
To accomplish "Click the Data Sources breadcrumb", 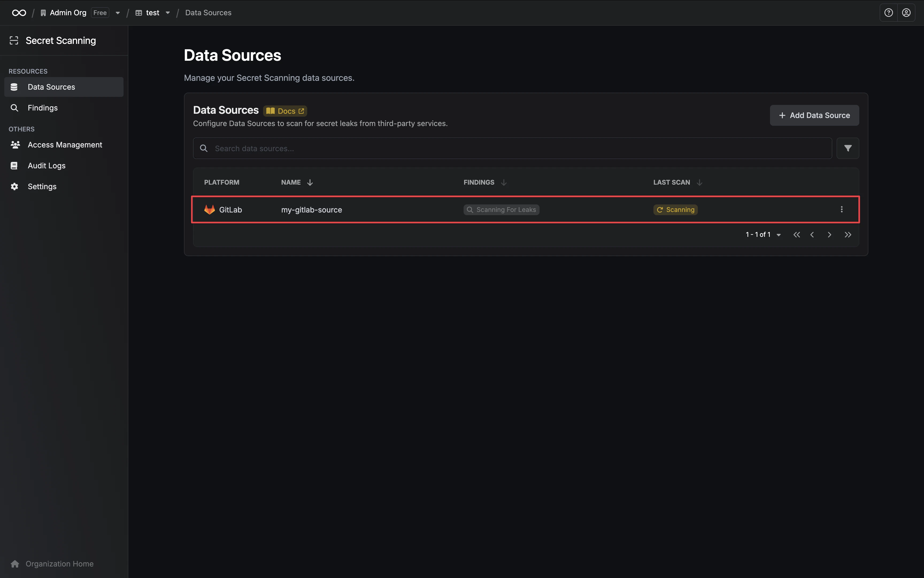I will point(208,13).
